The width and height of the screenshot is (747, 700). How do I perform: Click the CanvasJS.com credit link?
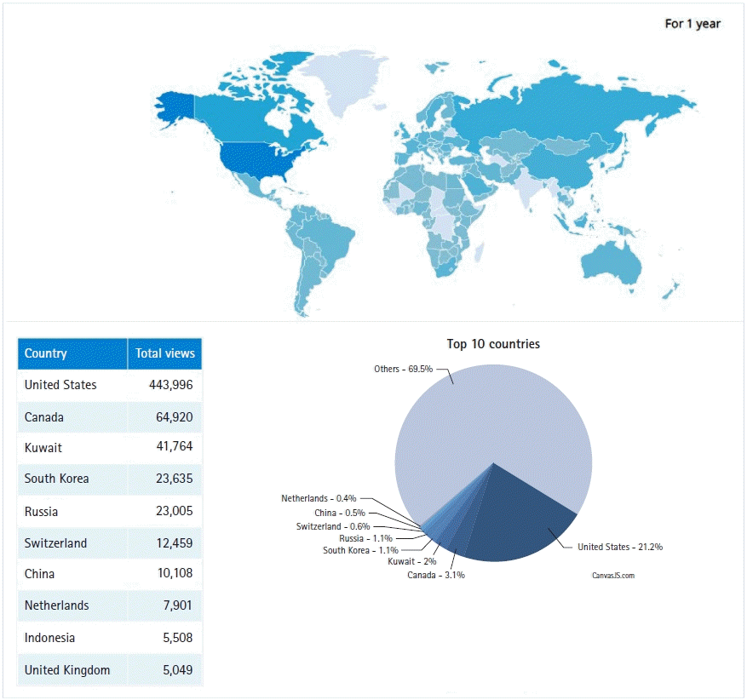point(613,576)
